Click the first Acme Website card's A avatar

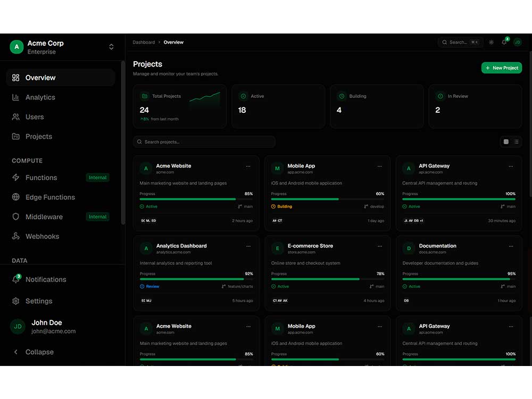tap(146, 168)
